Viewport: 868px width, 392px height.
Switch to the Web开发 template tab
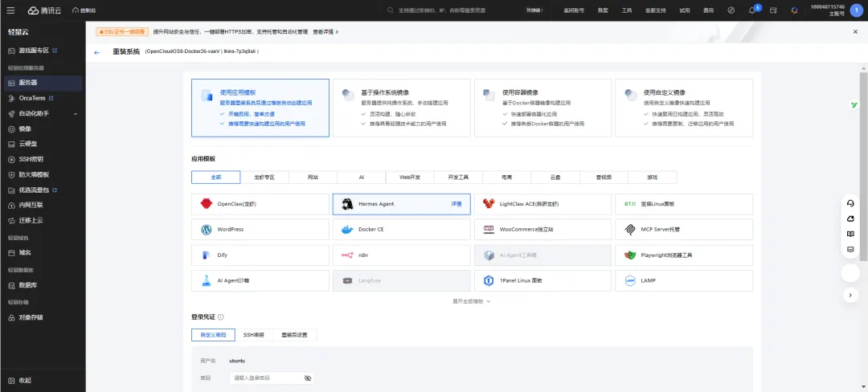410,178
